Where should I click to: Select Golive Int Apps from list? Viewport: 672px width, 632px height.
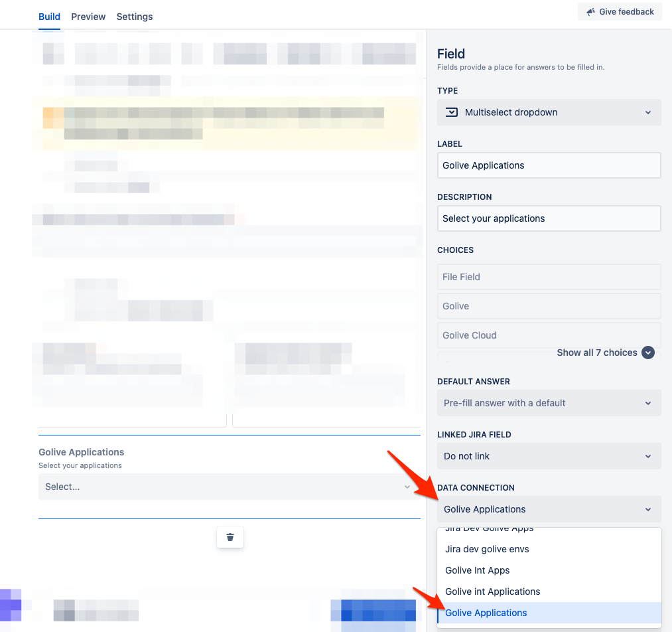tap(478, 570)
